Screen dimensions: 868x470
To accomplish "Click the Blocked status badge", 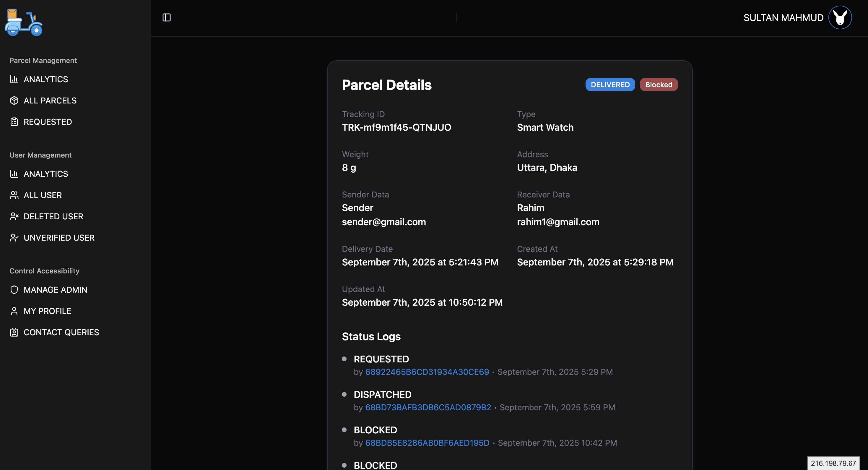I will tap(659, 84).
